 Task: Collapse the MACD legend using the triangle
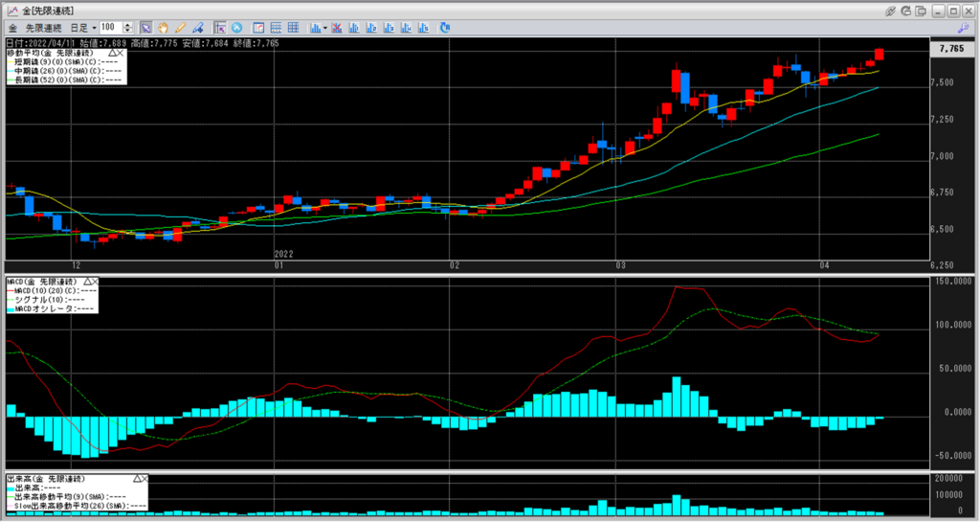tap(86, 282)
